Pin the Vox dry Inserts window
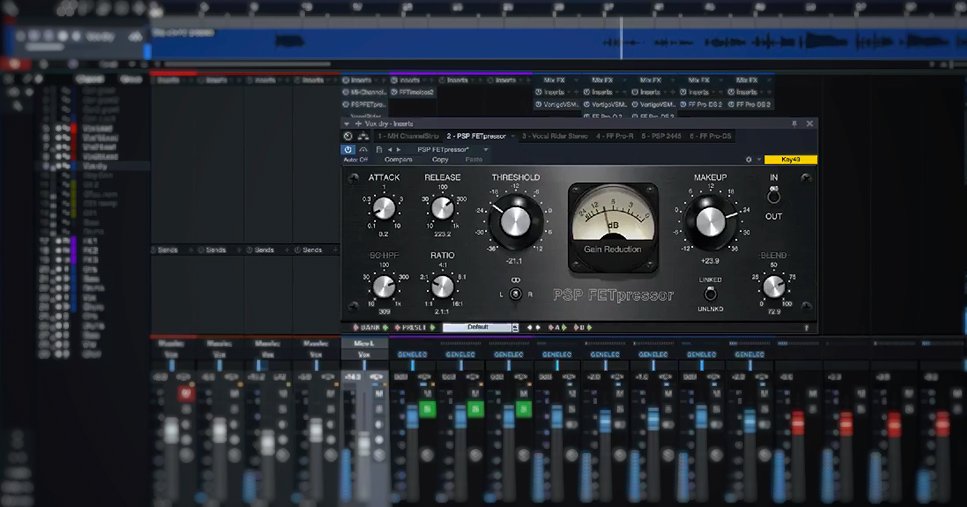This screenshot has width=967, height=507. pyautogui.click(x=795, y=123)
